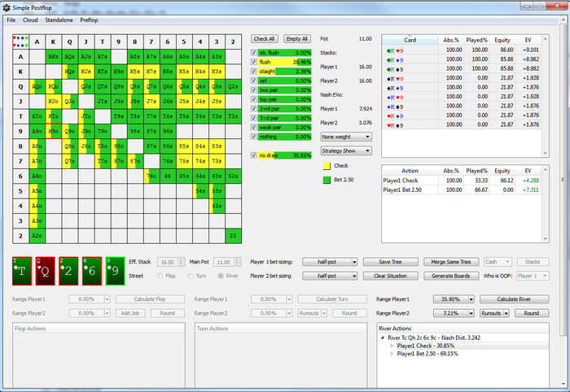Select the KJo hand cell
The width and height of the screenshot is (570, 392).
tap(54, 102)
